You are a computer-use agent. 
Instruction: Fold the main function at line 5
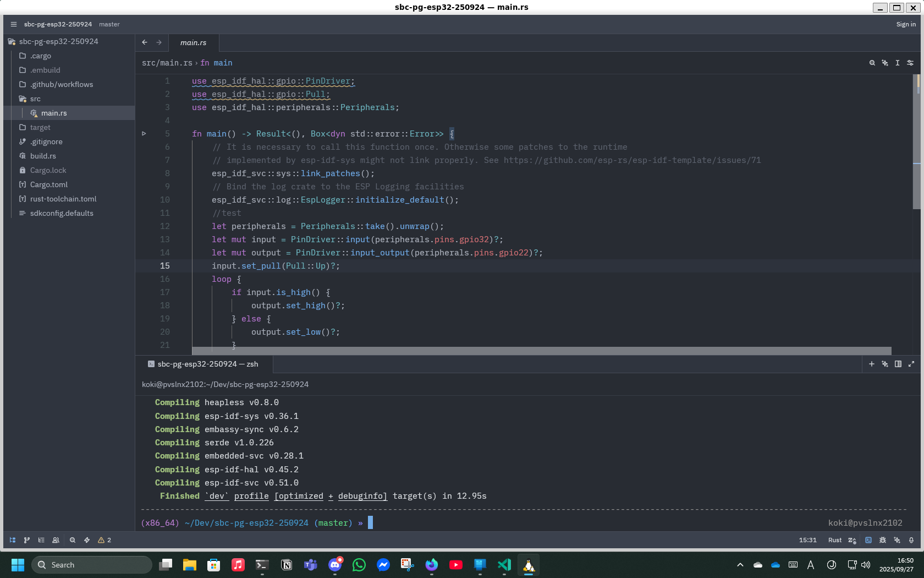(144, 133)
